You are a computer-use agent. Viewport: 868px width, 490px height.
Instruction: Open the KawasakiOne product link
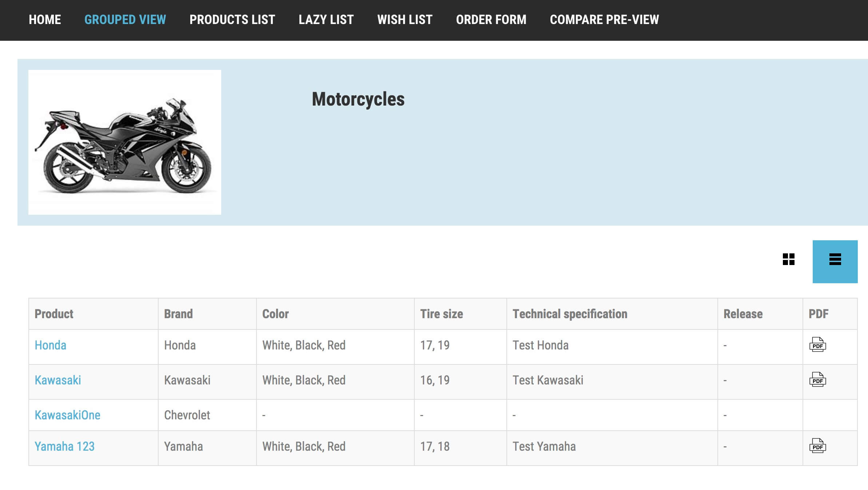(67, 415)
